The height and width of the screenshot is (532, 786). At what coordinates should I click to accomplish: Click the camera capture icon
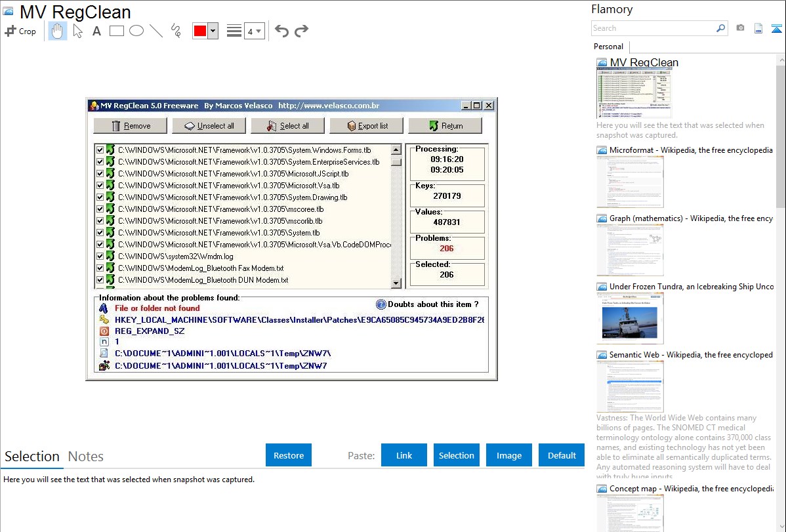[740, 28]
